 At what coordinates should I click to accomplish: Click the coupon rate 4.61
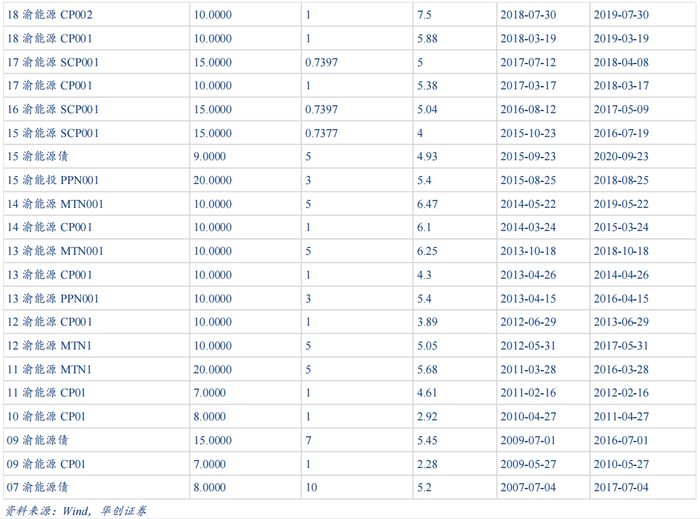[427, 393]
